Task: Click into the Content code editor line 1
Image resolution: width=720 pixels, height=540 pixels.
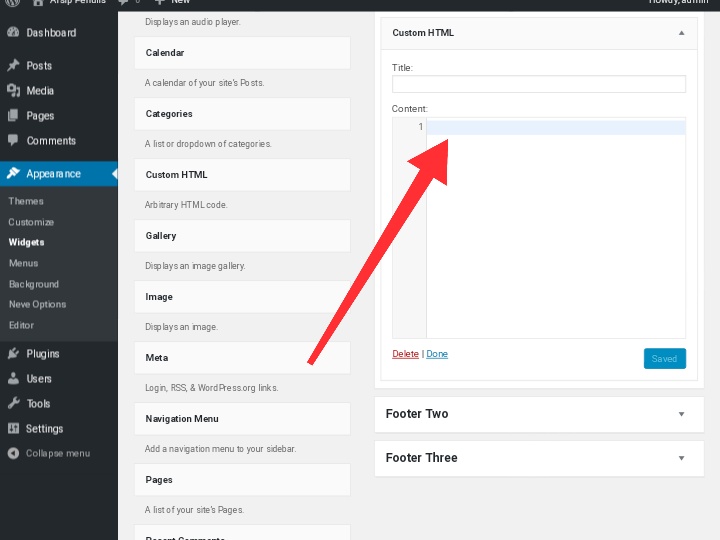Action: (556, 127)
